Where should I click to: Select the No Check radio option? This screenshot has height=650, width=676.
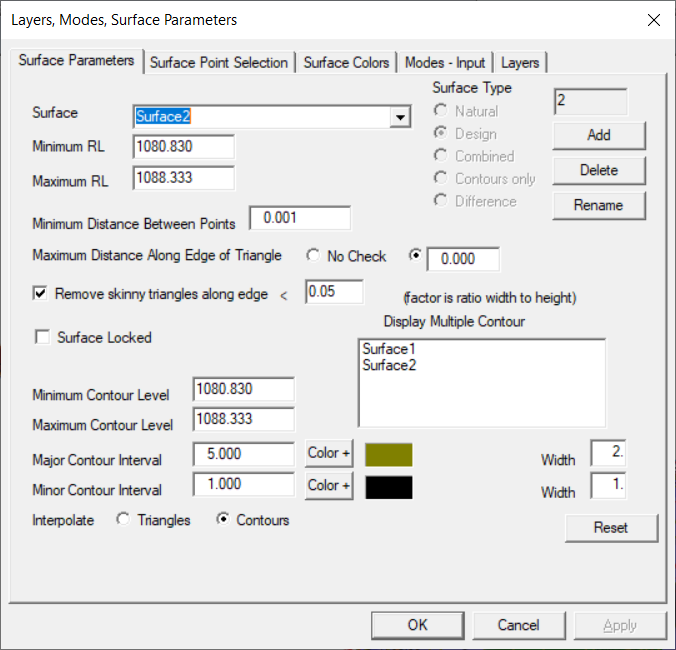314,256
